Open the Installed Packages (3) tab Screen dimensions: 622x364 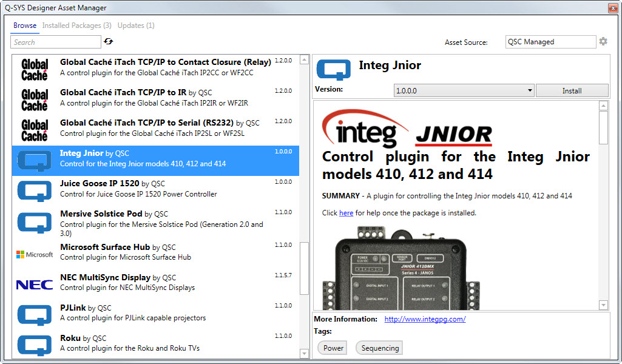(76, 25)
